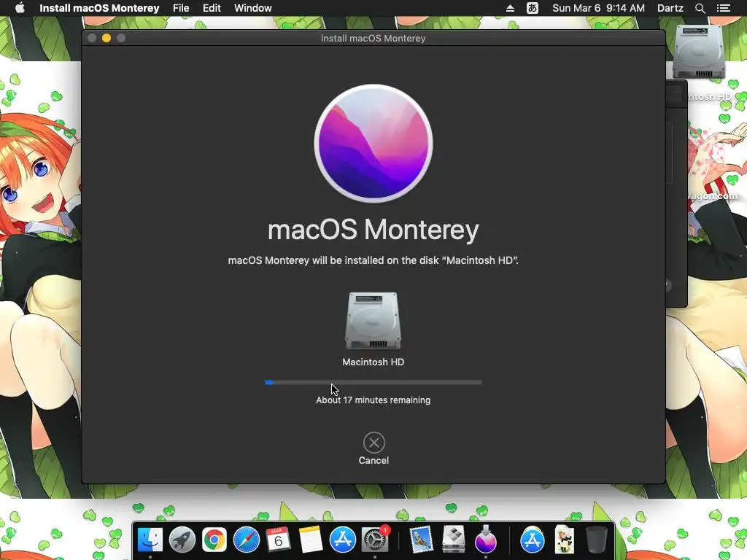Open Spotlight search magnifier
This screenshot has width=747, height=560.
(x=700, y=8)
